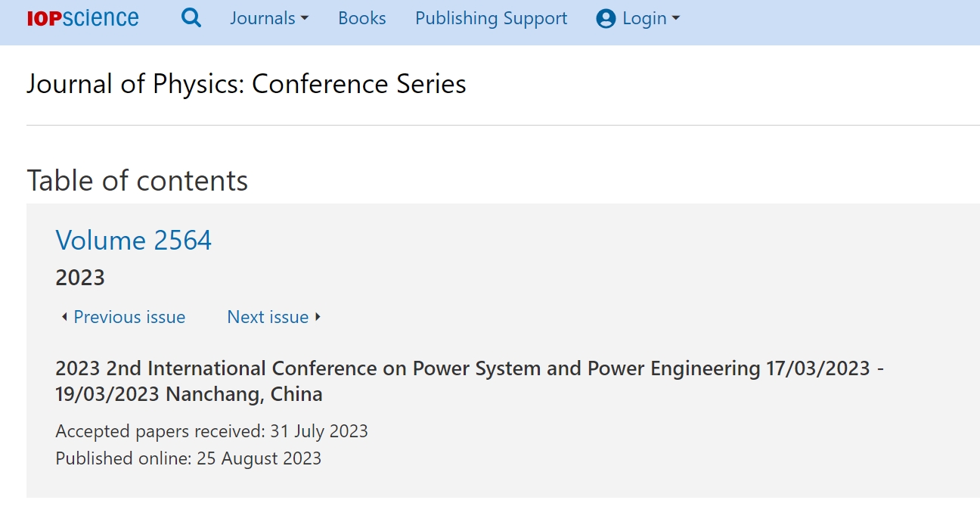
Task: Click the Accepted papers received date line
Action: (x=212, y=431)
